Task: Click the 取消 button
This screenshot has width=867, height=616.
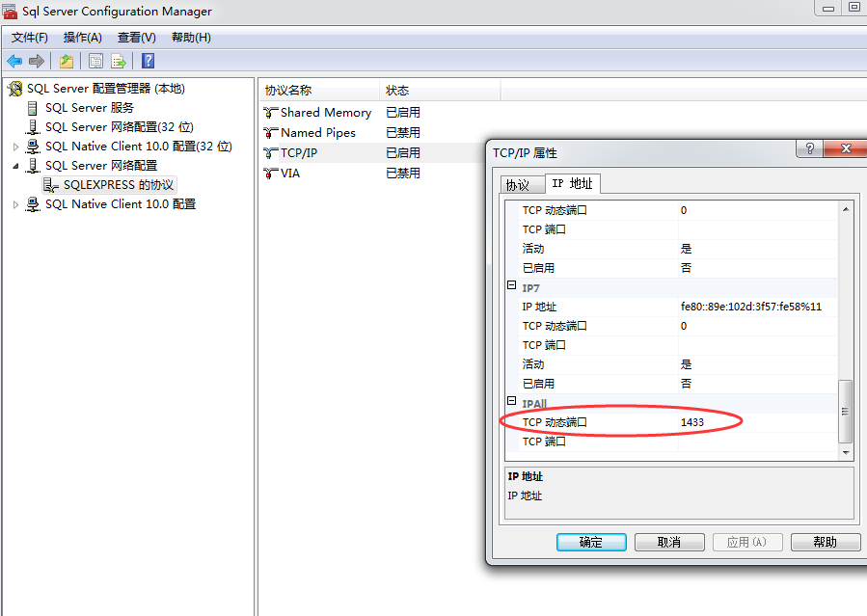Action: (669, 542)
